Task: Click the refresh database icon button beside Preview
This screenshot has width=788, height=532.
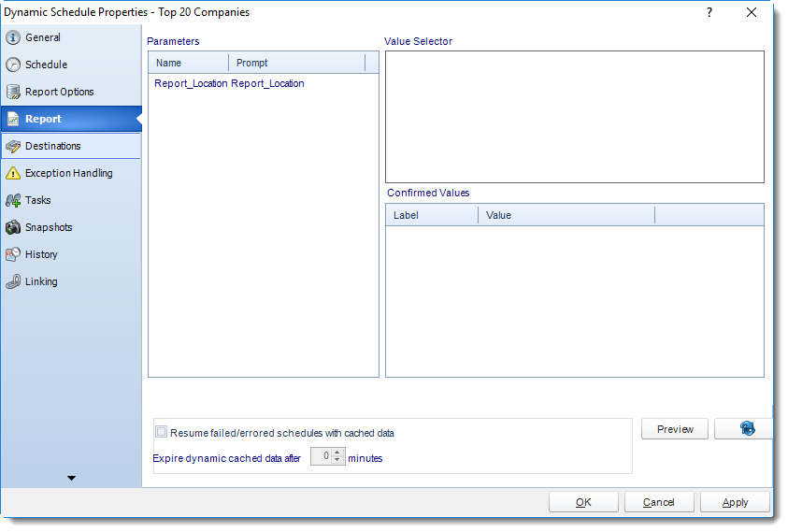Action: [x=746, y=429]
